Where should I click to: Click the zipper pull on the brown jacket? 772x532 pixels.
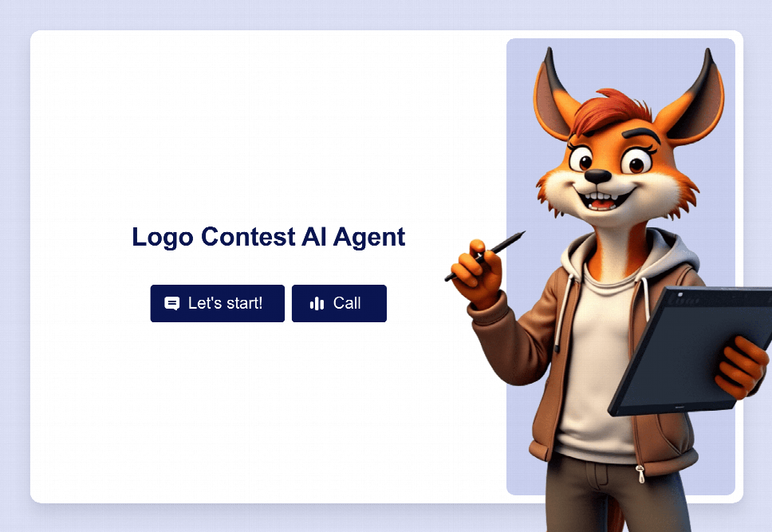(640, 474)
